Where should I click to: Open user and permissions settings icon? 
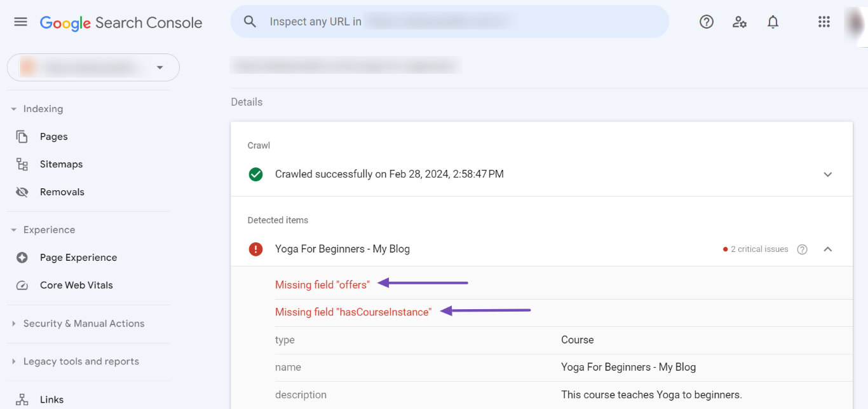pyautogui.click(x=740, y=22)
